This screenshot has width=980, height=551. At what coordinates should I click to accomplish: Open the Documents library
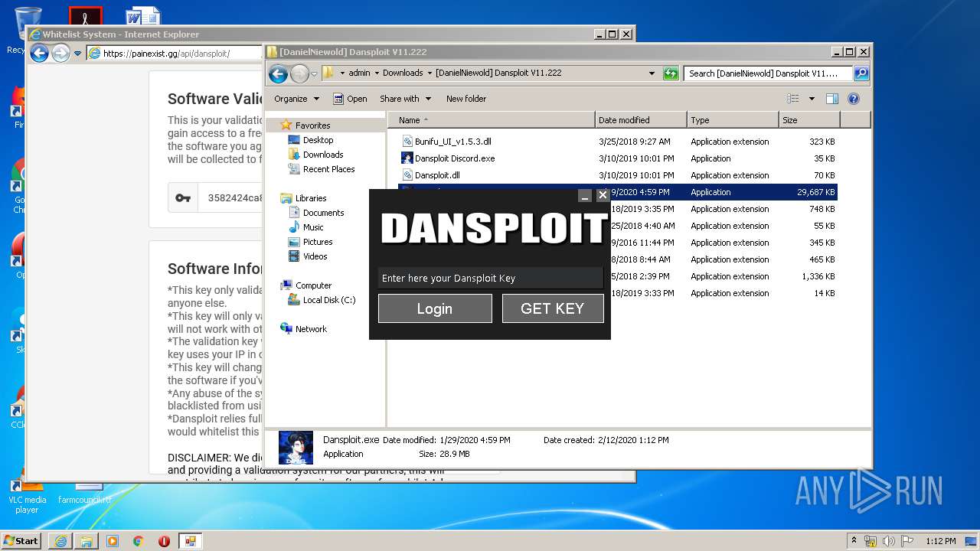[x=323, y=213]
